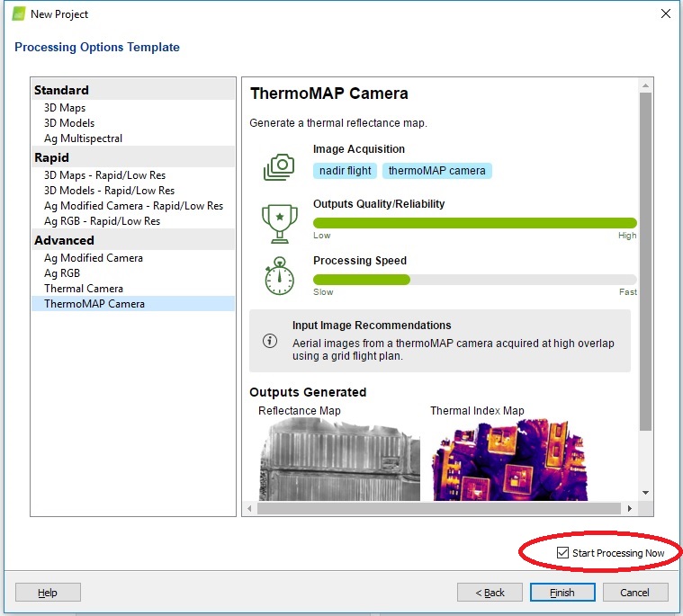
Task: Click the nadir flight tag
Action: click(345, 171)
